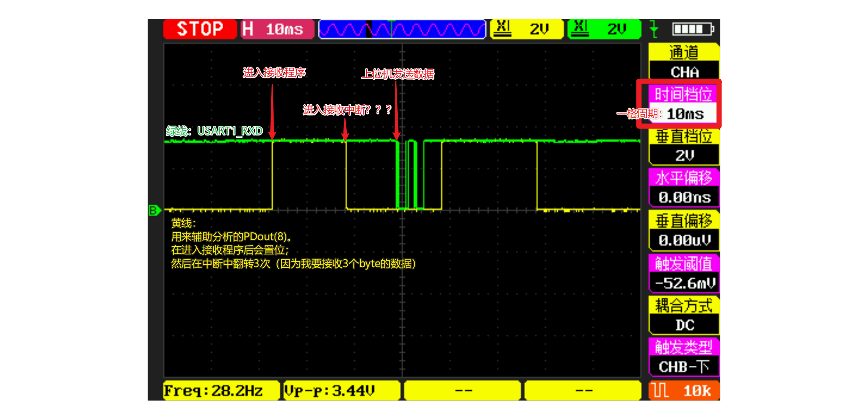Viewport: 868px width, 420px height.
Task: Click the Vp-p:3.44V measurement readout
Action: [x=342, y=391]
